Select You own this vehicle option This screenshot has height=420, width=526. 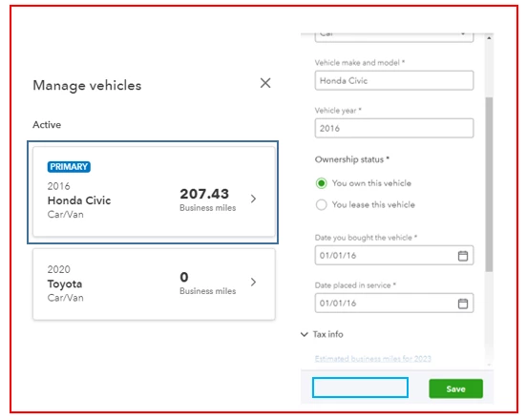point(321,183)
